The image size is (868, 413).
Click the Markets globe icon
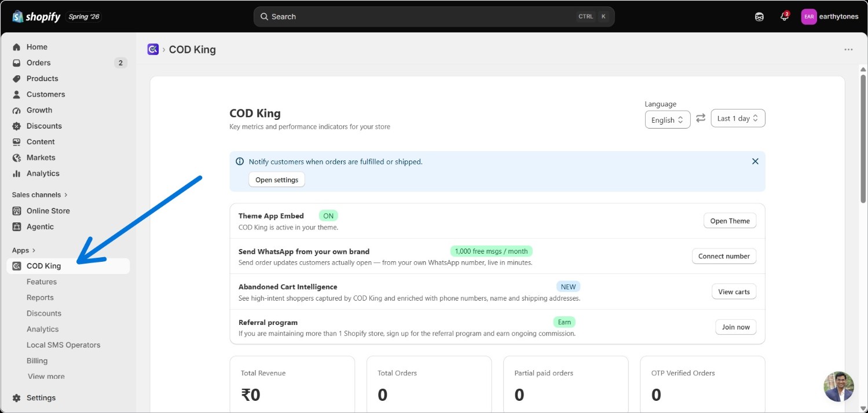16,158
